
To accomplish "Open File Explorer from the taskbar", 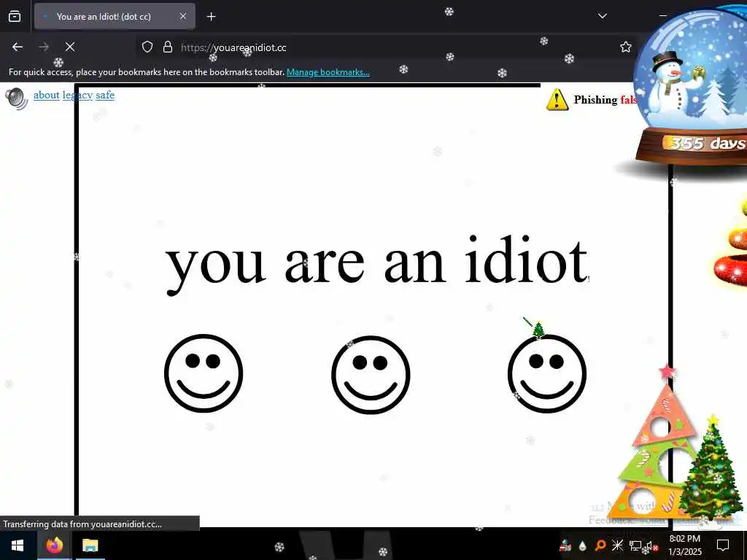I will (90, 545).
